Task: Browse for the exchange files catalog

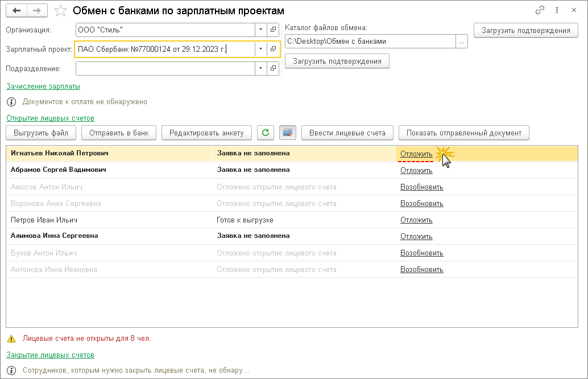Action: coord(462,41)
